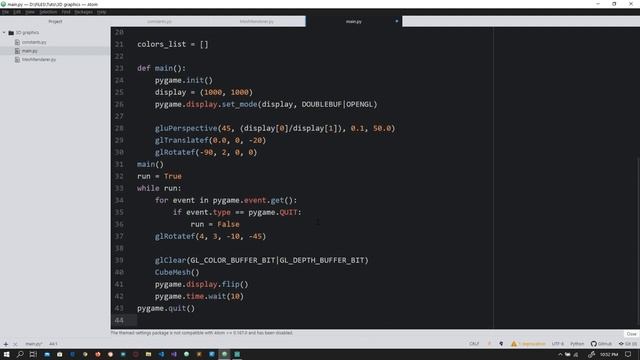Screen dimensions: 640x360
Task: Open the View menu
Action: coord(30,12)
